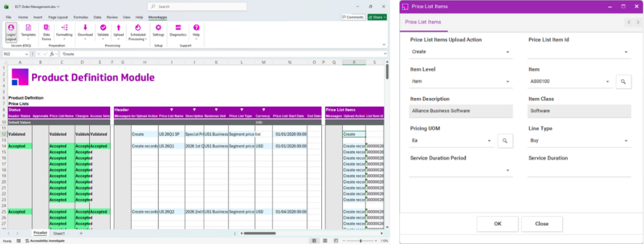Open the File menu
Screen dimensions: 644x244
click(9, 17)
